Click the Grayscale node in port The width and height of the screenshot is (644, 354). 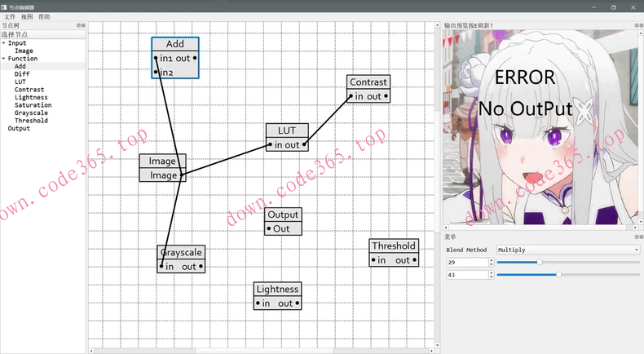coord(161,267)
